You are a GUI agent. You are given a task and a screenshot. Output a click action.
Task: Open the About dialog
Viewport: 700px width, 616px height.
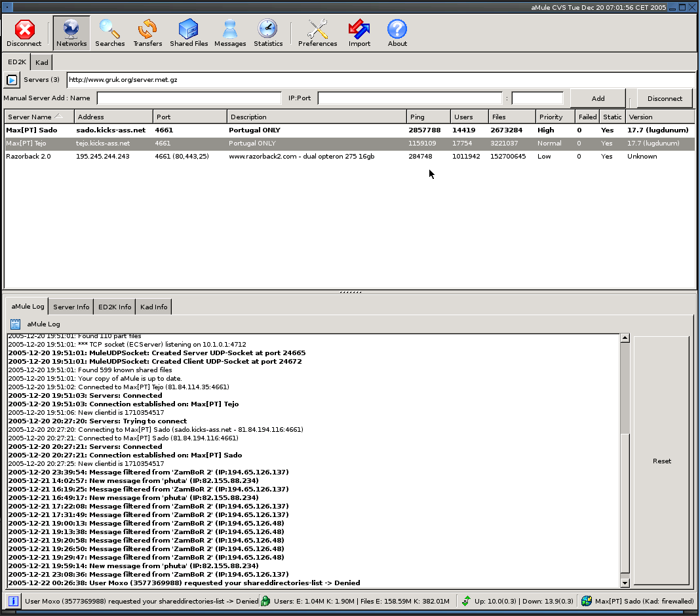tap(397, 33)
